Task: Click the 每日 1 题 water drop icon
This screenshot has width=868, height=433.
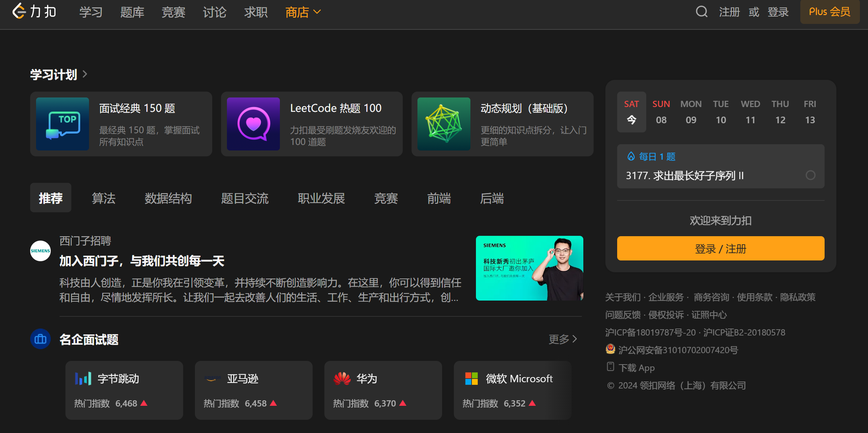Action: pyautogui.click(x=631, y=156)
